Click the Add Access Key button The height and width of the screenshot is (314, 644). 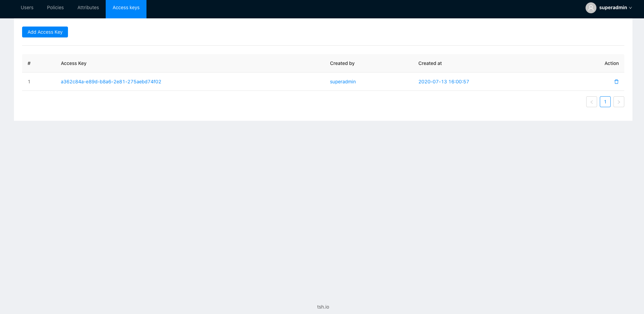point(45,32)
